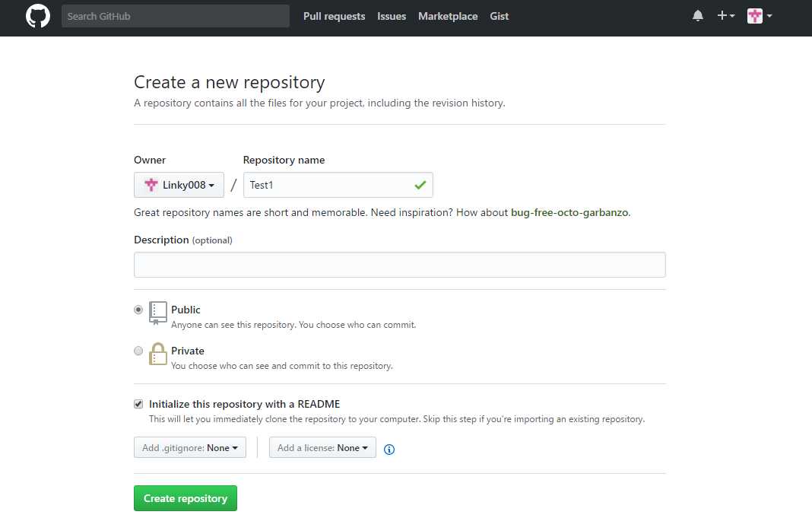The width and height of the screenshot is (812, 518).
Task: Click the Owner label text
Action: 150,160
